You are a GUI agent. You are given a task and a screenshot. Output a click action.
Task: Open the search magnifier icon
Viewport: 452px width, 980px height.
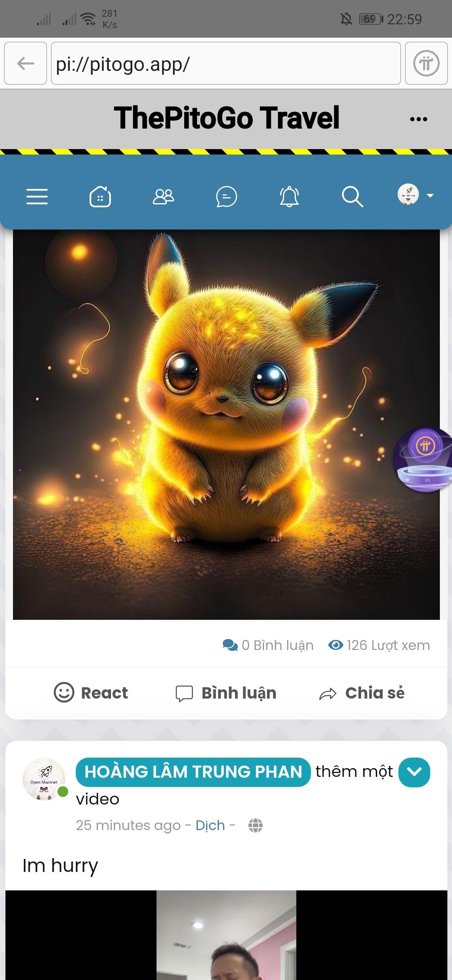(x=352, y=196)
